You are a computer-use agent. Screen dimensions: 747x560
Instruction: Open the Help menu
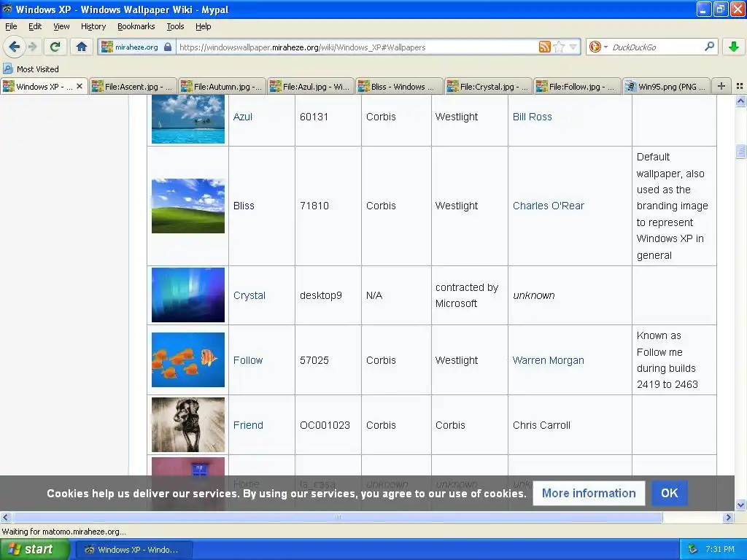[204, 26]
